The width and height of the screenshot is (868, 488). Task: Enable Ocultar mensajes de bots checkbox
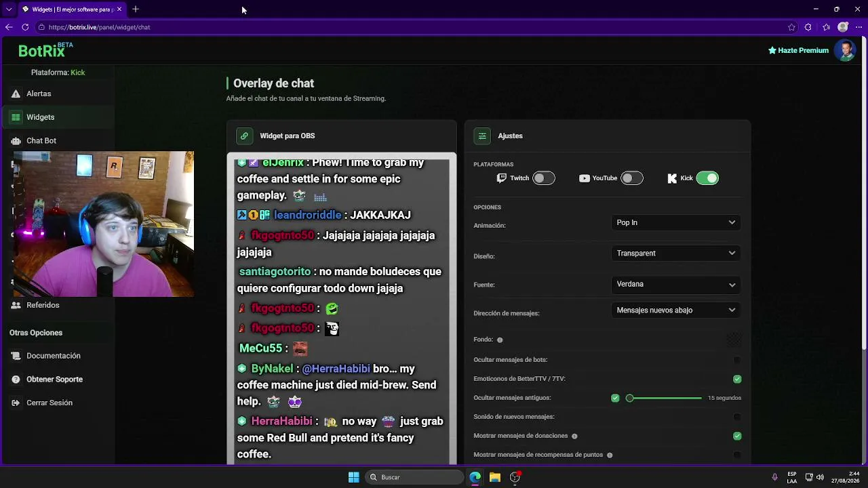[737, 360]
